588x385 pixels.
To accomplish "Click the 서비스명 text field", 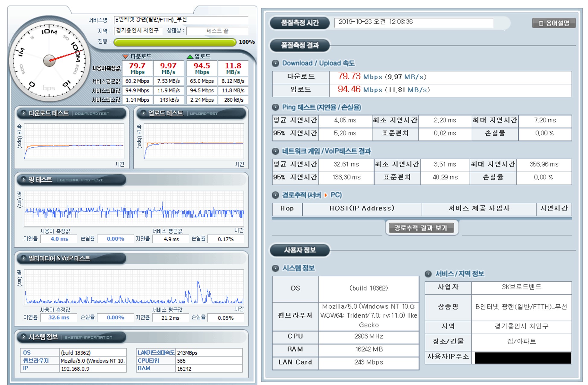I will (x=181, y=20).
